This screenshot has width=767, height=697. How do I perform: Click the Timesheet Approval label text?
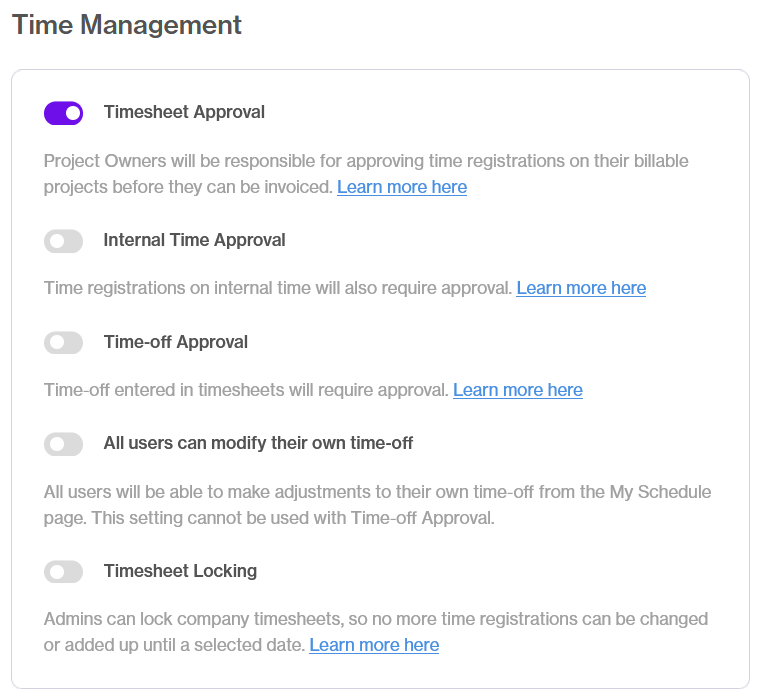pos(184,112)
